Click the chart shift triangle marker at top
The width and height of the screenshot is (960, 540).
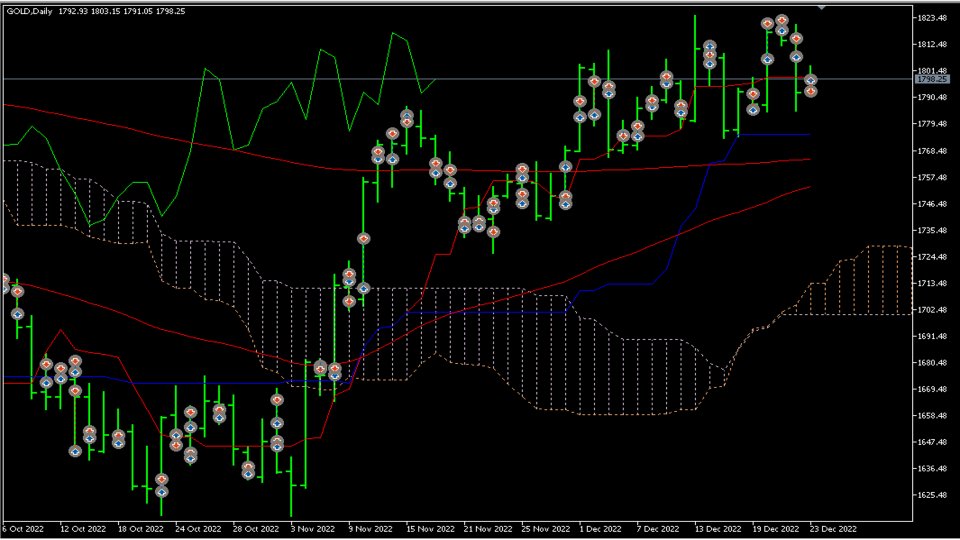tap(821, 7)
